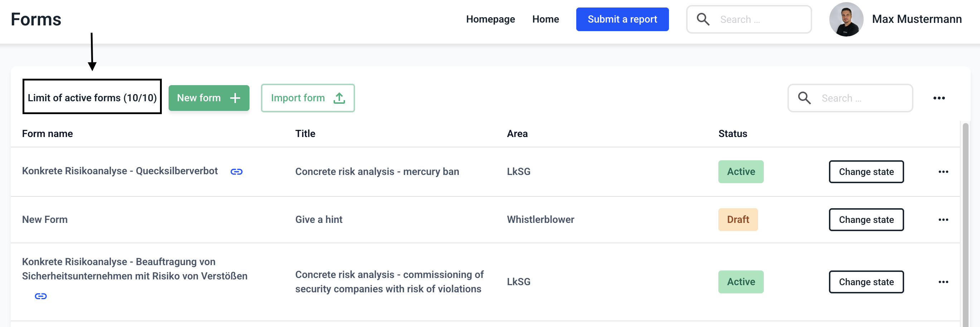Click Submit a report button
The image size is (980, 327).
pyautogui.click(x=622, y=19)
